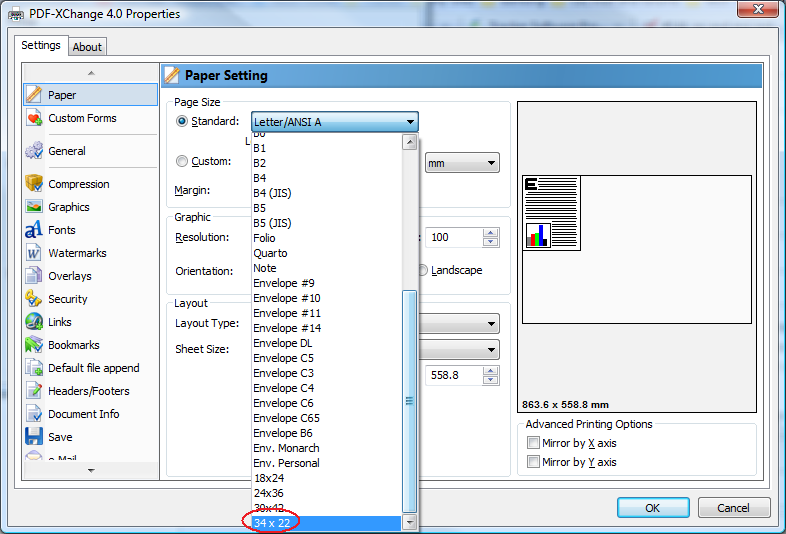The height and width of the screenshot is (534, 786).
Task: Click the 100 scaling input field
Action: 454,238
